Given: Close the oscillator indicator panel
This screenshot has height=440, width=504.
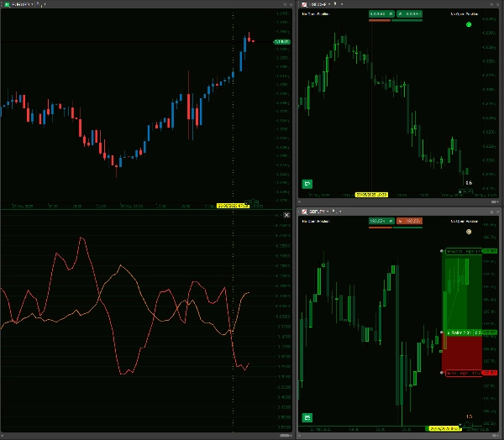Looking at the screenshot, I should coord(286,215).
